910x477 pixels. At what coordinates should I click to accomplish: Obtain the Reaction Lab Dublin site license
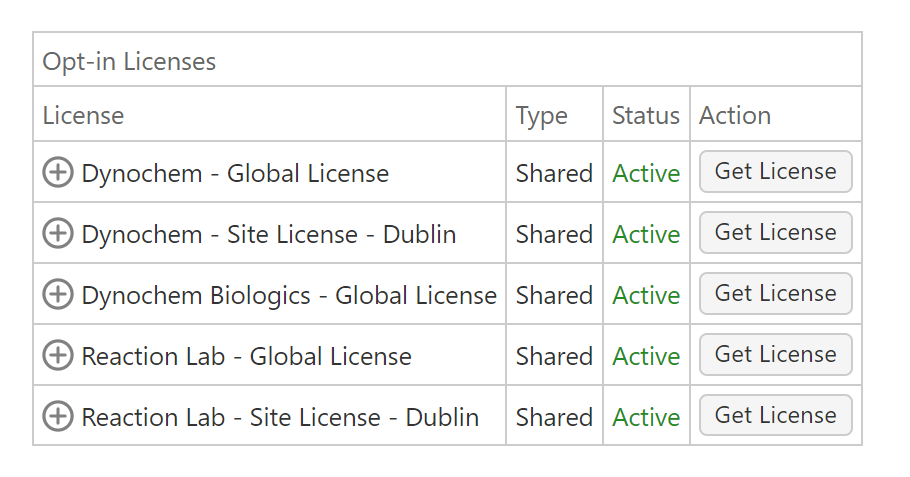[775, 416]
